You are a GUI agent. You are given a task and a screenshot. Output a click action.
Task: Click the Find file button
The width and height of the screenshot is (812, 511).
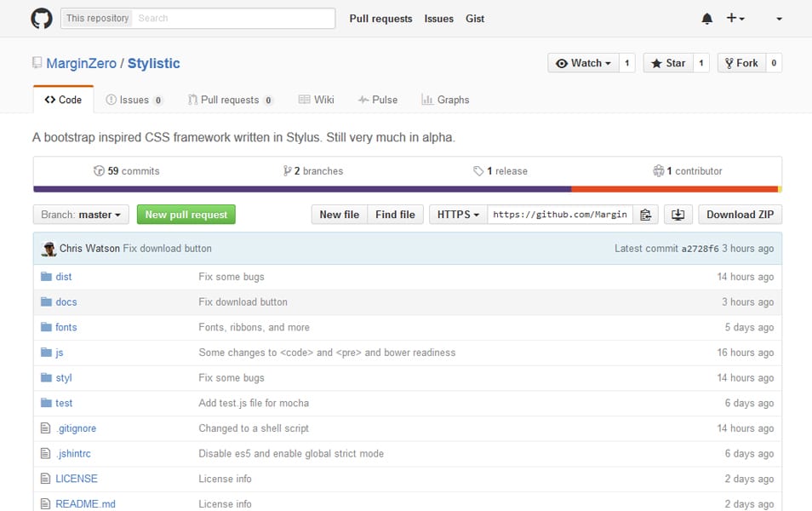click(x=395, y=215)
